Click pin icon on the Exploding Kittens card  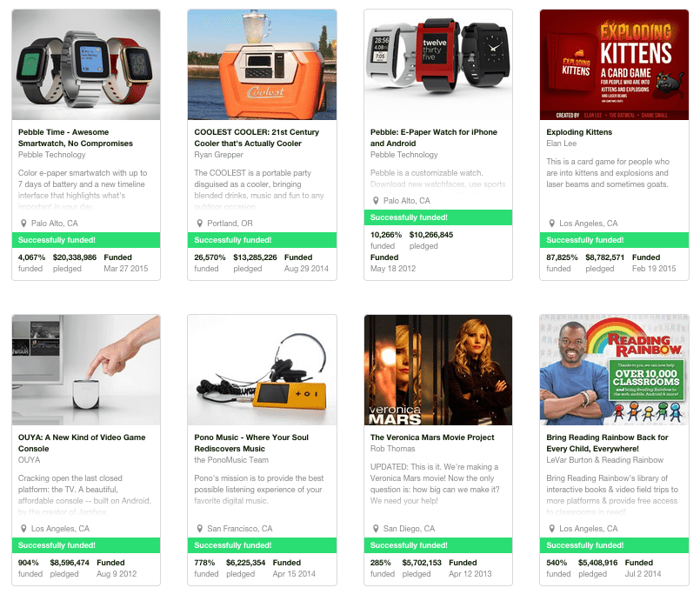[x=552, y=224]
